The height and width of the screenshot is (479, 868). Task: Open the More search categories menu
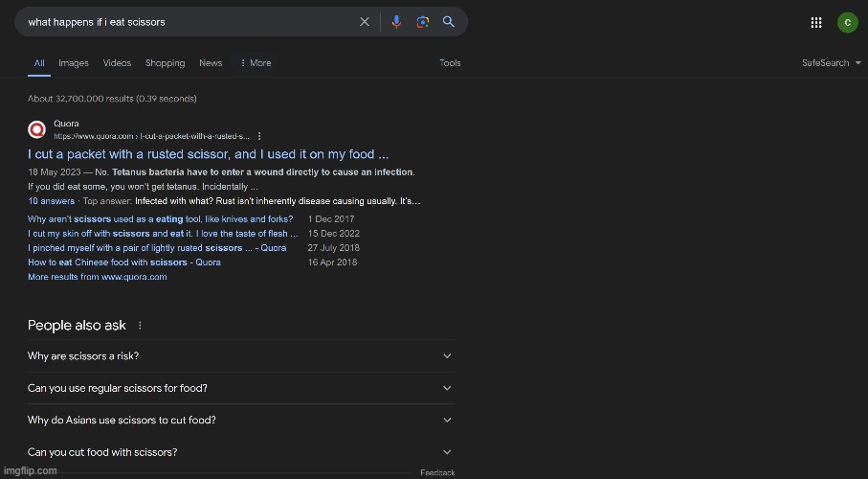[x=256, y=63]
